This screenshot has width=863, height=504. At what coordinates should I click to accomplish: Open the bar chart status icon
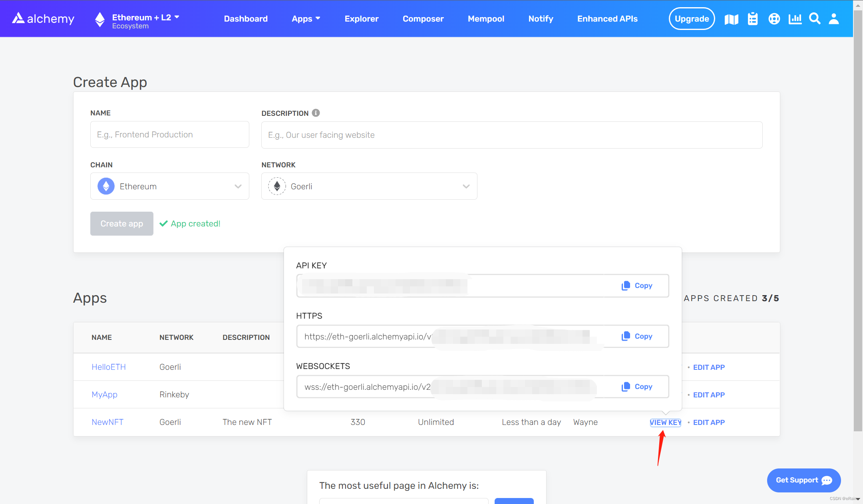coord(795,19)
